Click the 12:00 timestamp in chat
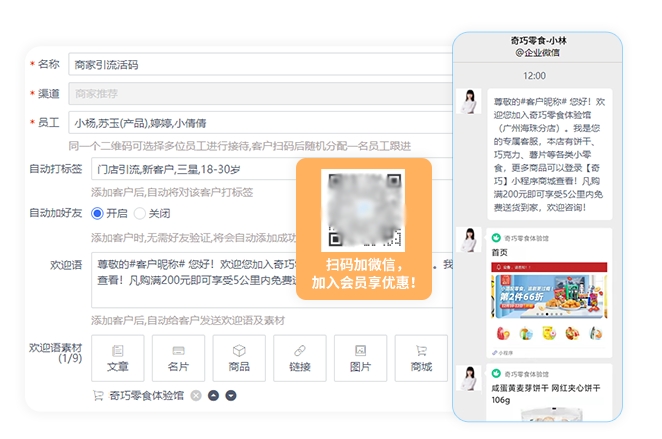 pos(534,76)
